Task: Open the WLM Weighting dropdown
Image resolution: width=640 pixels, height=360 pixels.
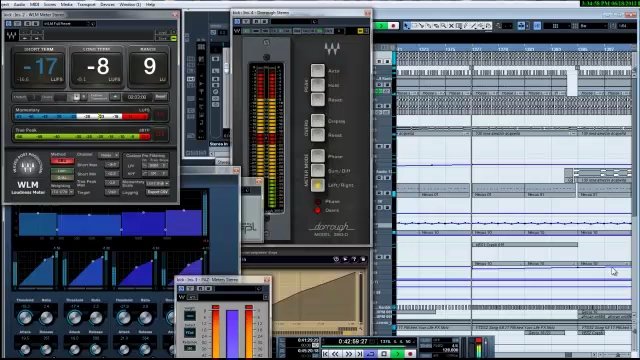Action: click(x=62, y=192)
